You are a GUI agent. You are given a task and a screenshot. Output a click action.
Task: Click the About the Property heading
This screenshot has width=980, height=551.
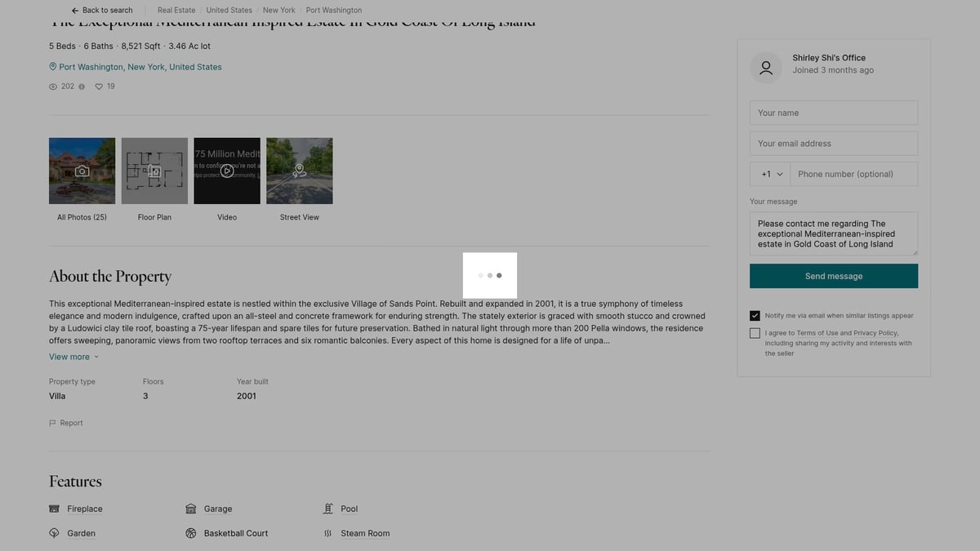coord(110,277)
